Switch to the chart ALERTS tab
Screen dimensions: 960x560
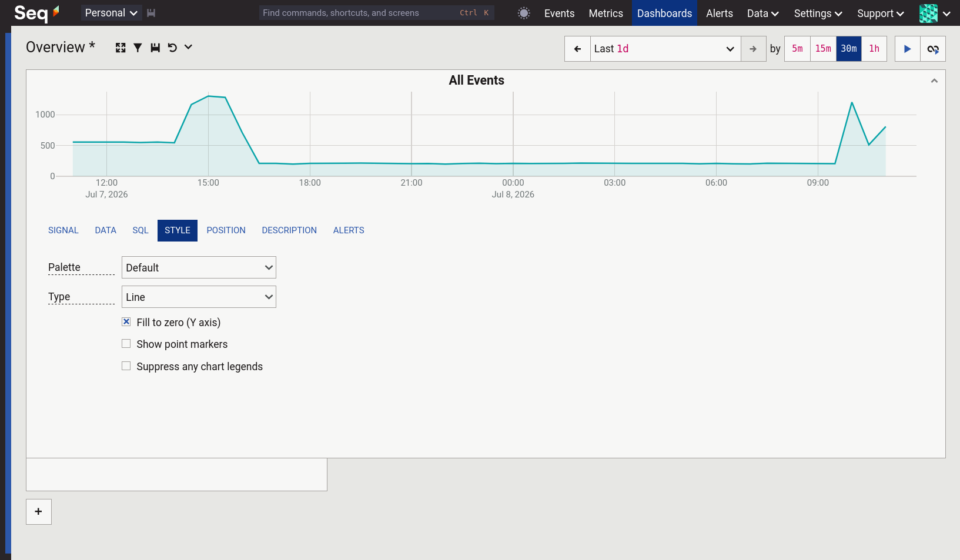349,230
